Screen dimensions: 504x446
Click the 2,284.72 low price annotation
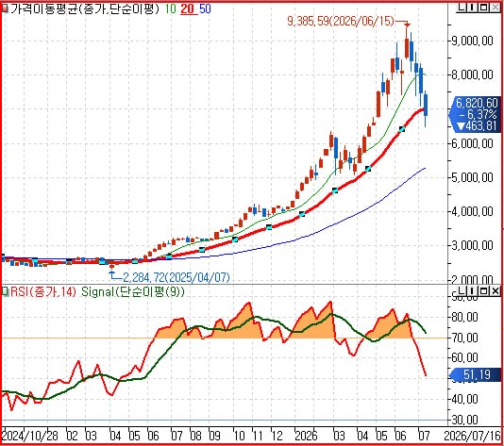[x=176, y=277]
